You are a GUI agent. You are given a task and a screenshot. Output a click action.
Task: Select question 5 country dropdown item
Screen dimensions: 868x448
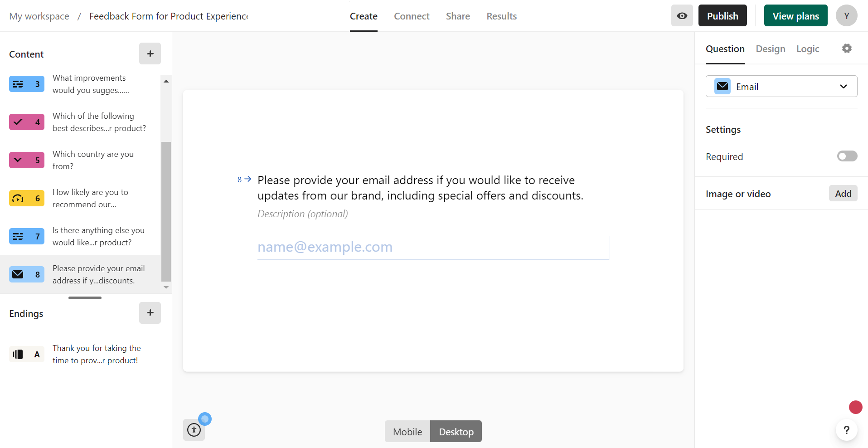[x=93, y=160]
